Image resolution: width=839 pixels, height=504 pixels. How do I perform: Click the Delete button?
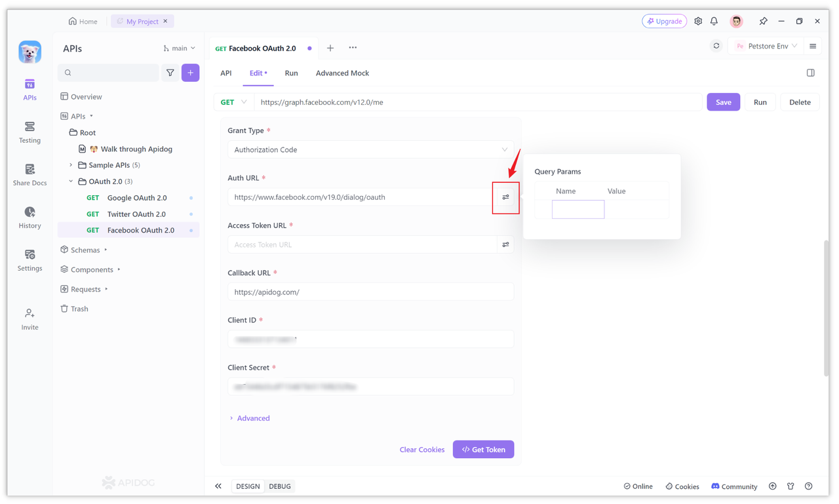pyautogui.click(x=800, y=102)
